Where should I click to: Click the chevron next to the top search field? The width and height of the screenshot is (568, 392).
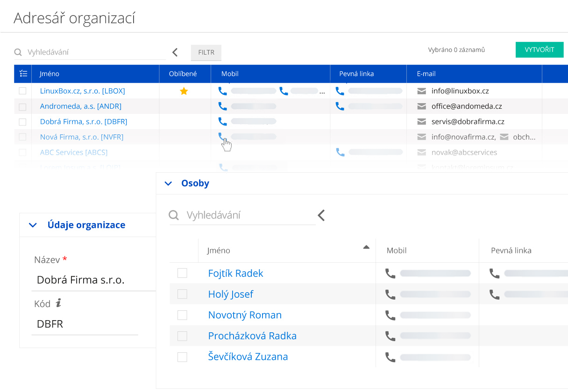175,52
